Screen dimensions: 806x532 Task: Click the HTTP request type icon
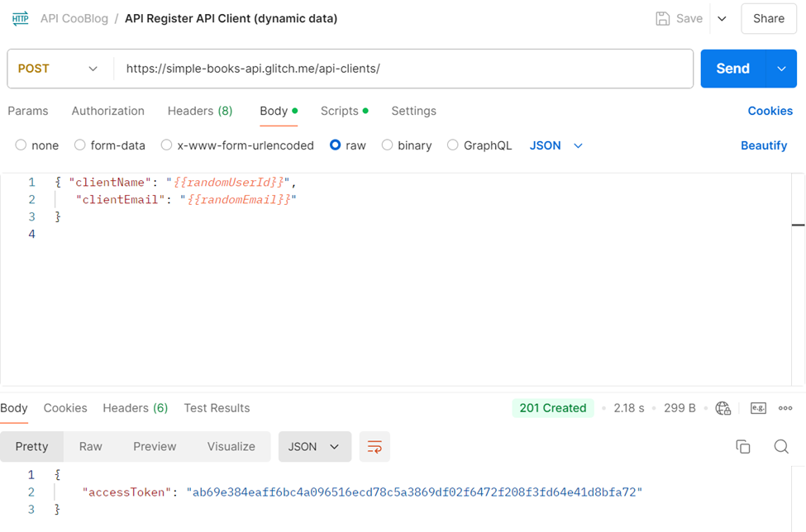point(20,18)
